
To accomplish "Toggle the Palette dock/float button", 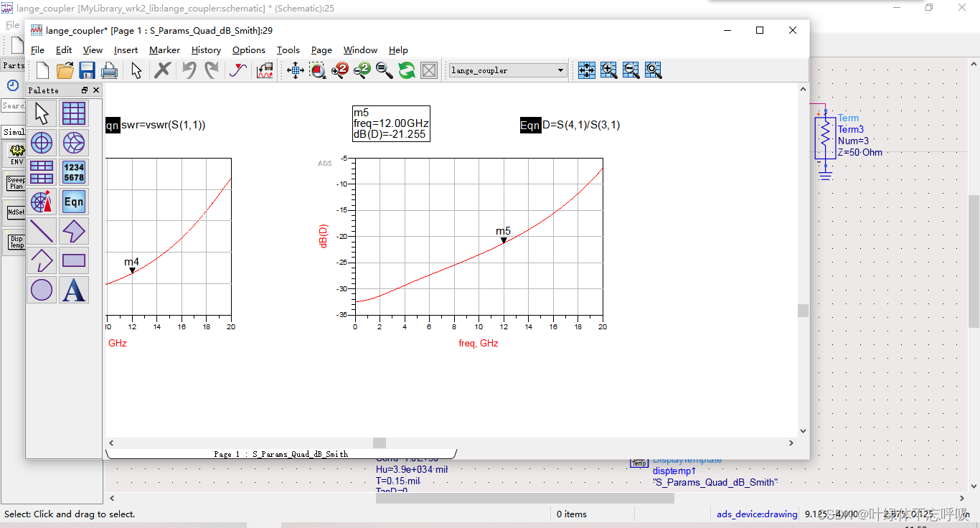I will click(x=85, y=90).
